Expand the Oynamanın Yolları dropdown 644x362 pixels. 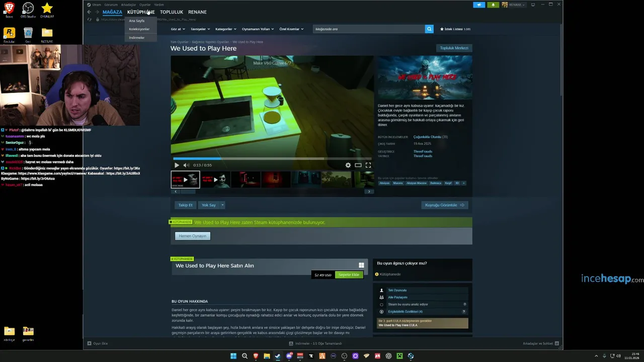click(x=258, y=29)
